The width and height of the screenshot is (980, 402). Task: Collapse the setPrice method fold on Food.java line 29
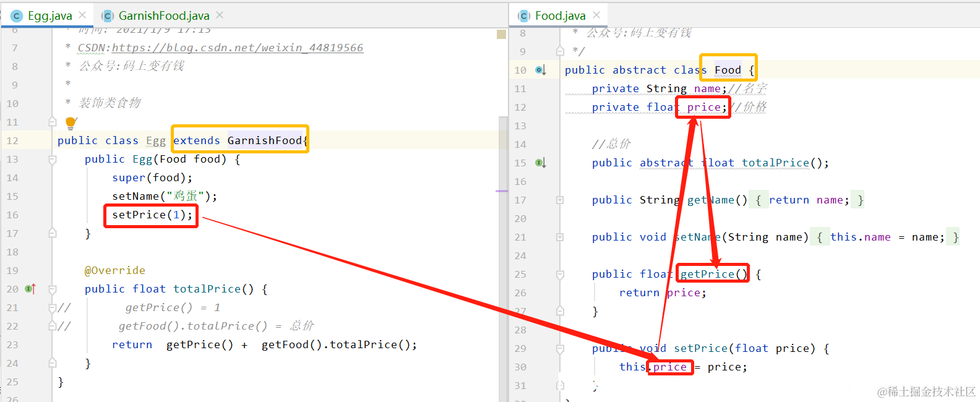click(x=560, y=348)
